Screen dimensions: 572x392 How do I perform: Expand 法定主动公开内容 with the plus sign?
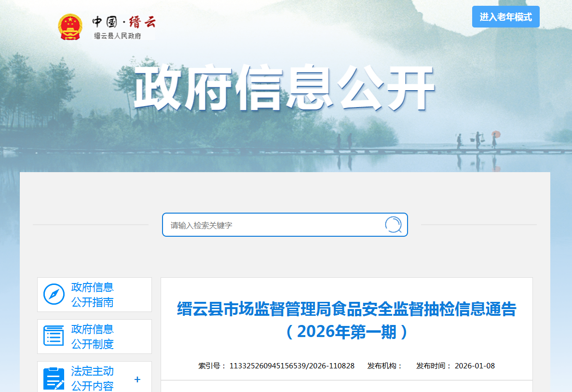(x=137, y=379)
